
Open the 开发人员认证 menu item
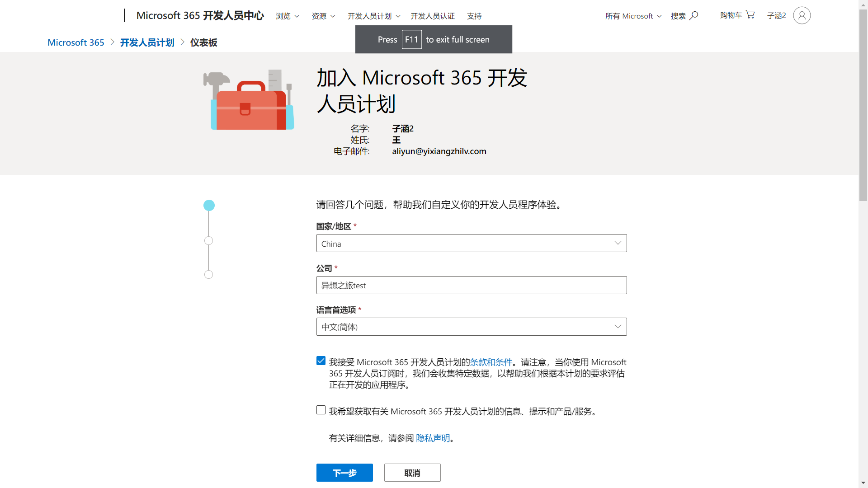pos(432,16)
